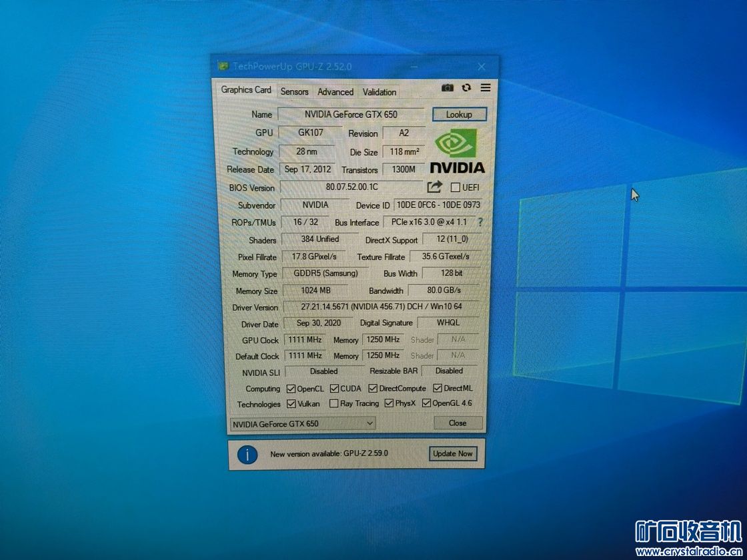Viewport: 747px width, 560px height.
Task: Toggle the DirectML checkbox
Action: click(438, 389)
